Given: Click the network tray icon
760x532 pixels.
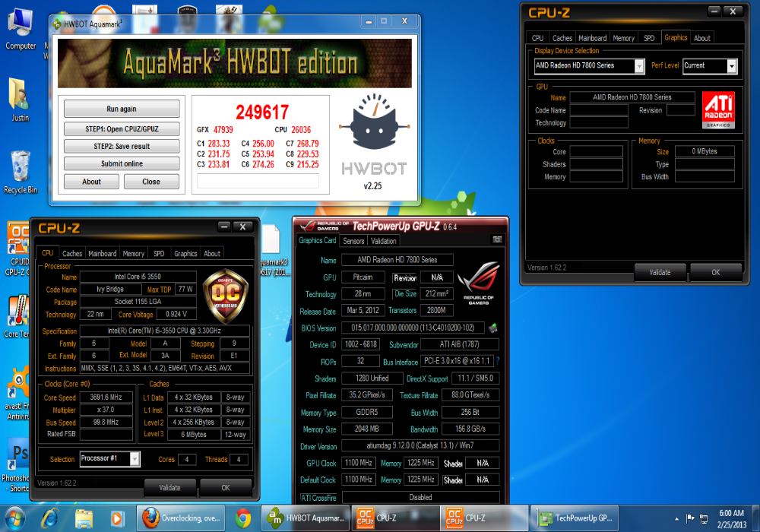Looking at the screenshot, I should (x=704, y=519).
